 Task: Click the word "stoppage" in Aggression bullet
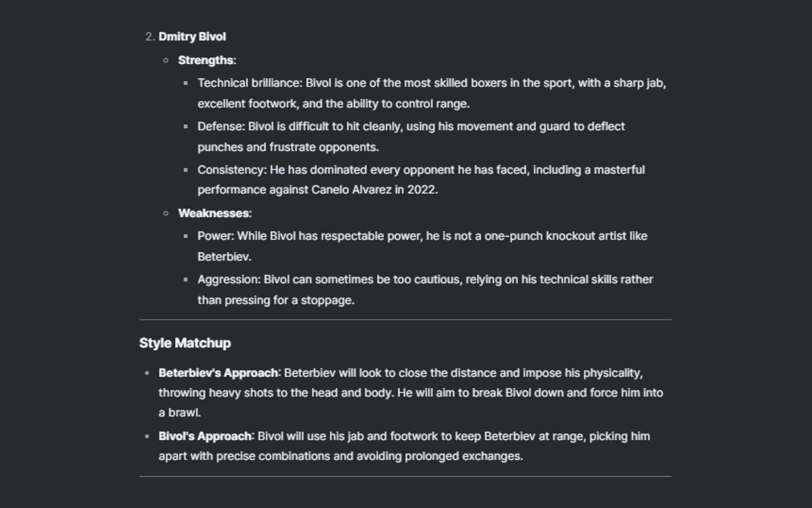[x=326, y=301]
